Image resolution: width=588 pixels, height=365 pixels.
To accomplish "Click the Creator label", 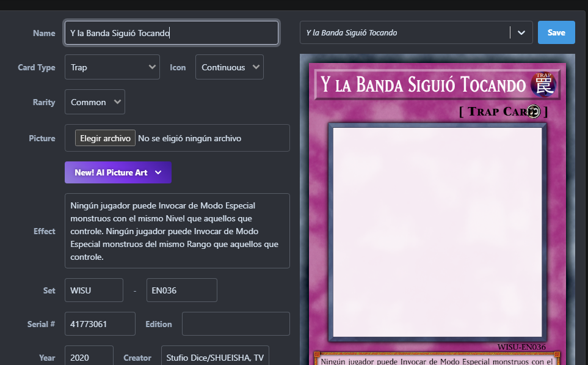I will point(137,358).
